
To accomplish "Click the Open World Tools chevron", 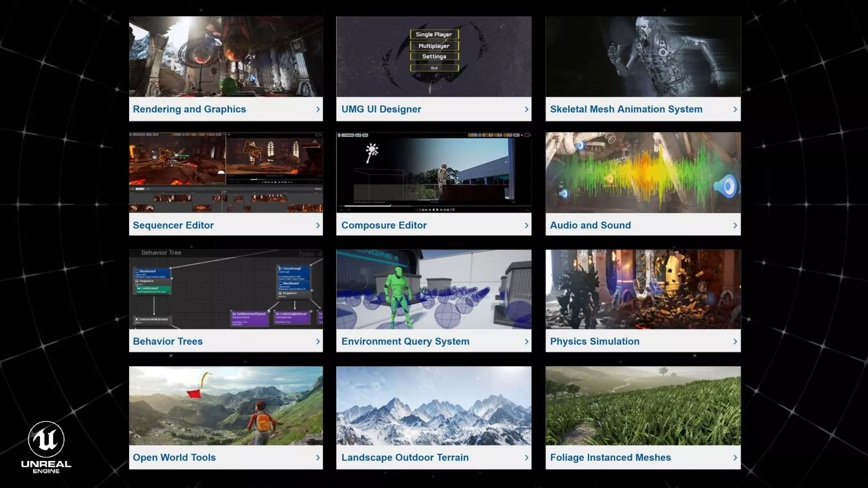I will [x=318, y=457].
